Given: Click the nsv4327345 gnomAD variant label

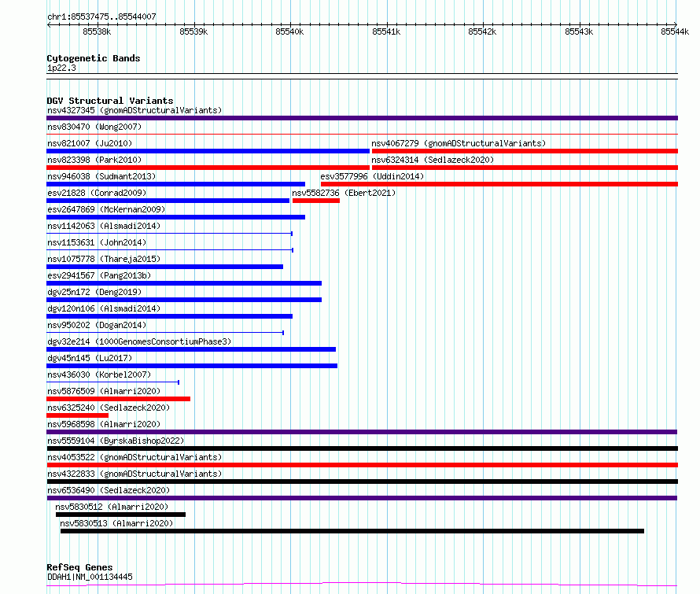Looking at the screenshot, I should [134, 110].
